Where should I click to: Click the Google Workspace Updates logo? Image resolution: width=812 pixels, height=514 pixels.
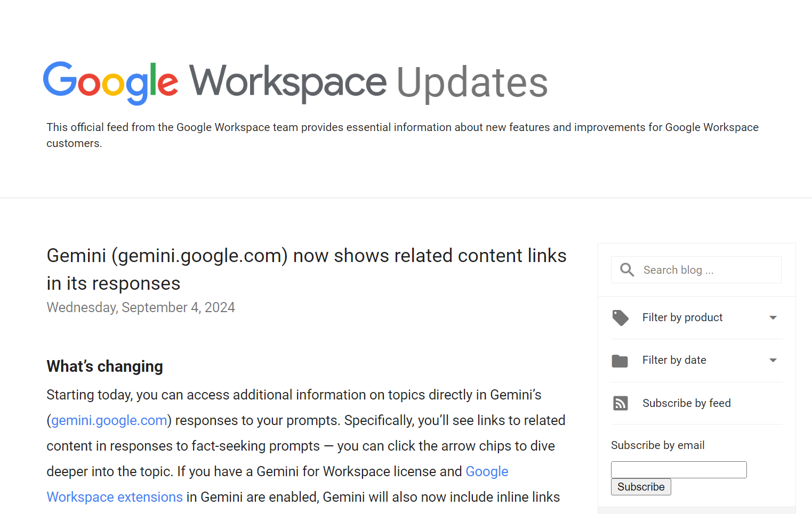point(295,83)
